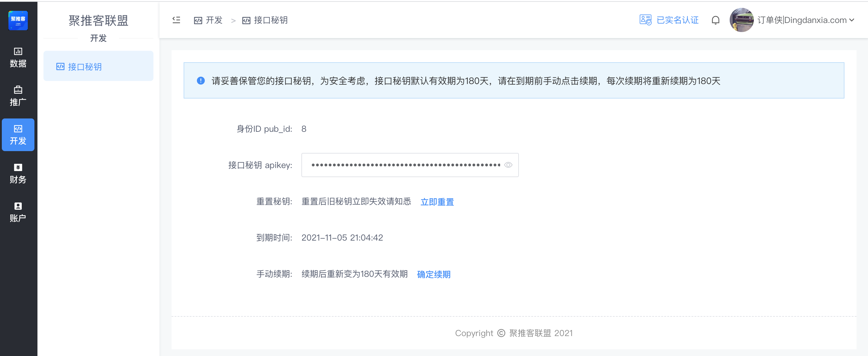Select the 接口秘钥 submenu item
This screenshot has width=868, height=356.
click(84, 67)
